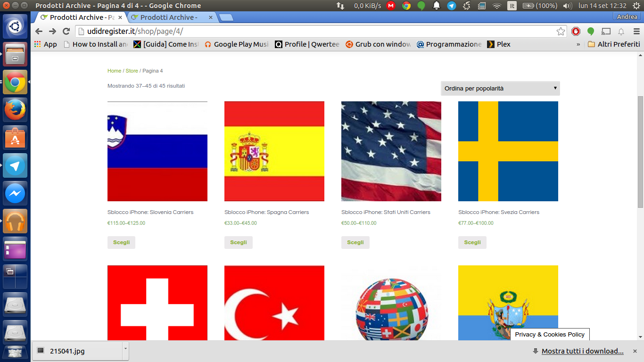Click the Sweden flag product image
Image resolution: width=644 pixels, height=362 pixels.
pyautogui.click(x=508, y=151)
